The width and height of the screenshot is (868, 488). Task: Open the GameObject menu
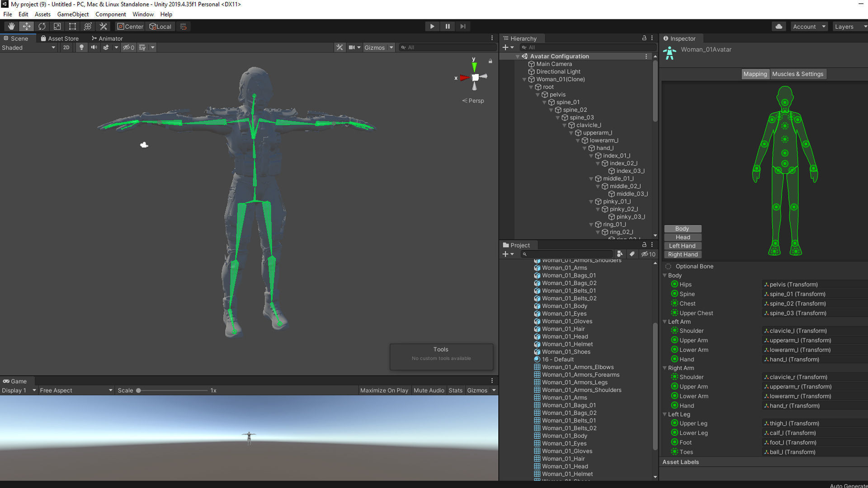(73, 14)
